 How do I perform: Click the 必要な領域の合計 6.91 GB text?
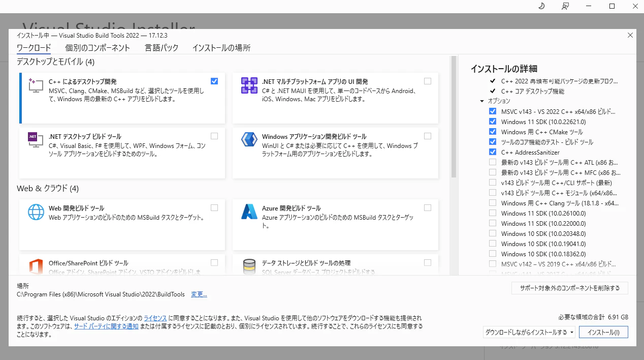point(593,316)
